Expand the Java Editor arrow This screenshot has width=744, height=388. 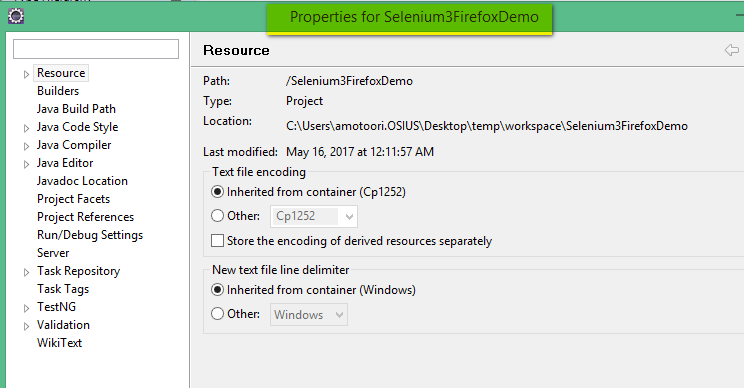(27, 164)
